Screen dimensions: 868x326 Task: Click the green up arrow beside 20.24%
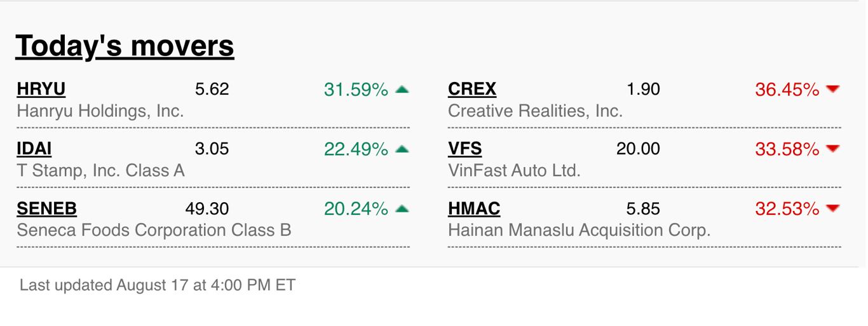[x=402, y=208]
